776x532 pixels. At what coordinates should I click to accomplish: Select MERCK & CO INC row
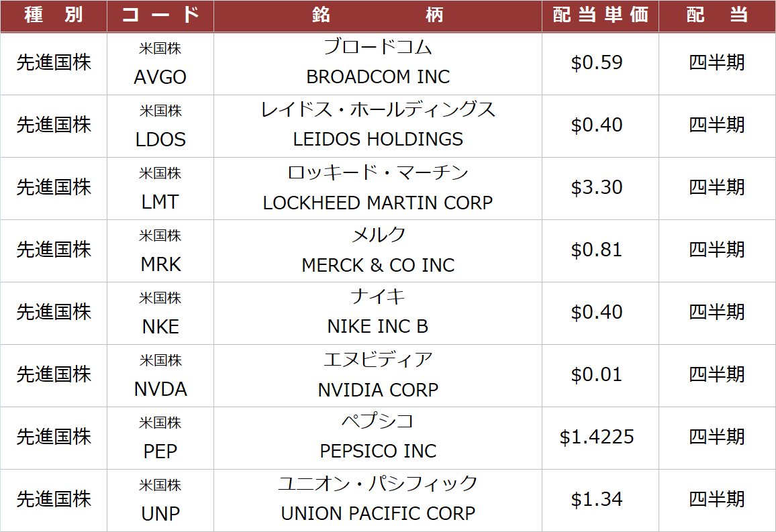(378, 265)
